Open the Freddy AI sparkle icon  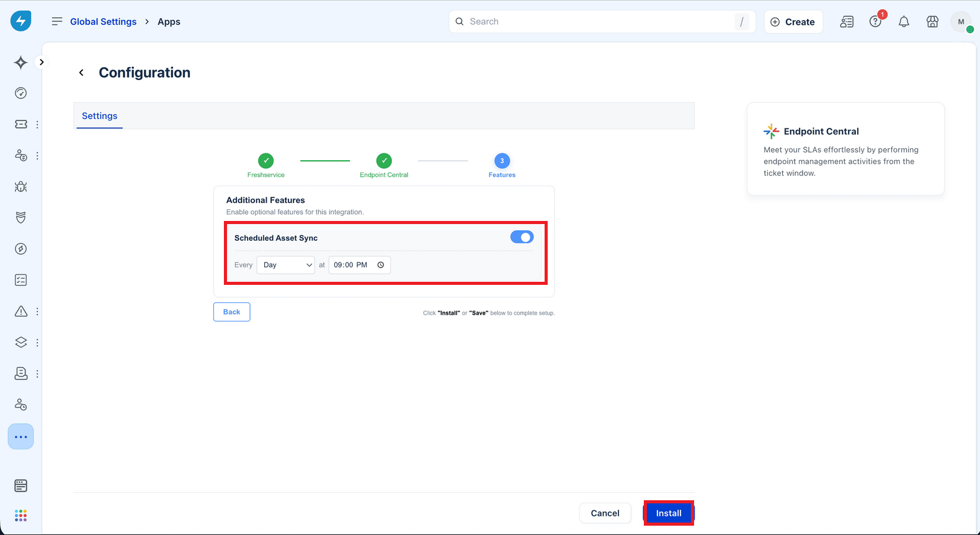point(20,62)
